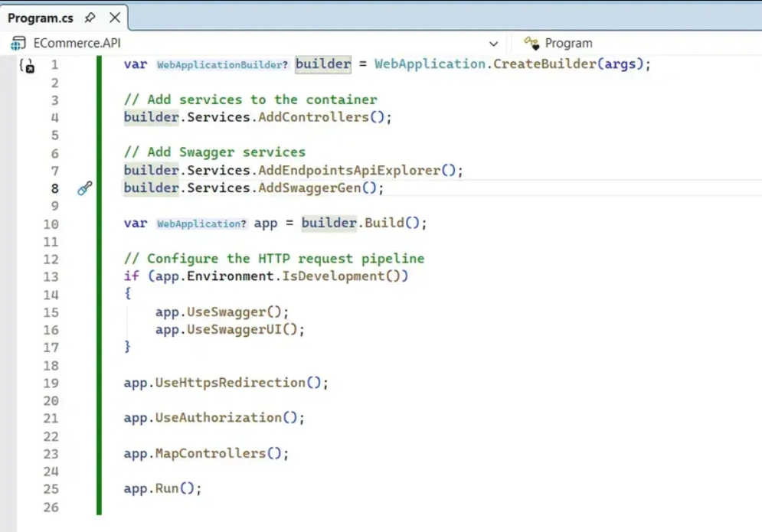
Task: Click the screwdriver quick actions icon on line 8
Action: [x=84, y=188]
